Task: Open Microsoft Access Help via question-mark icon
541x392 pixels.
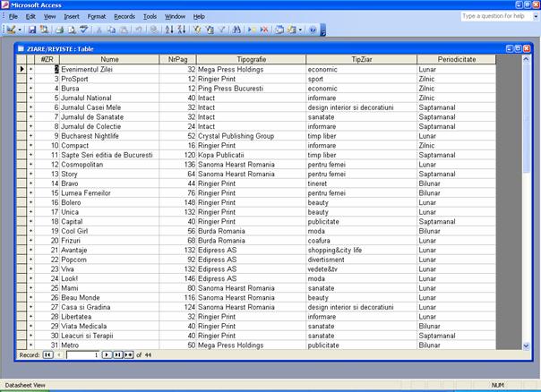Action: (313, 30)
